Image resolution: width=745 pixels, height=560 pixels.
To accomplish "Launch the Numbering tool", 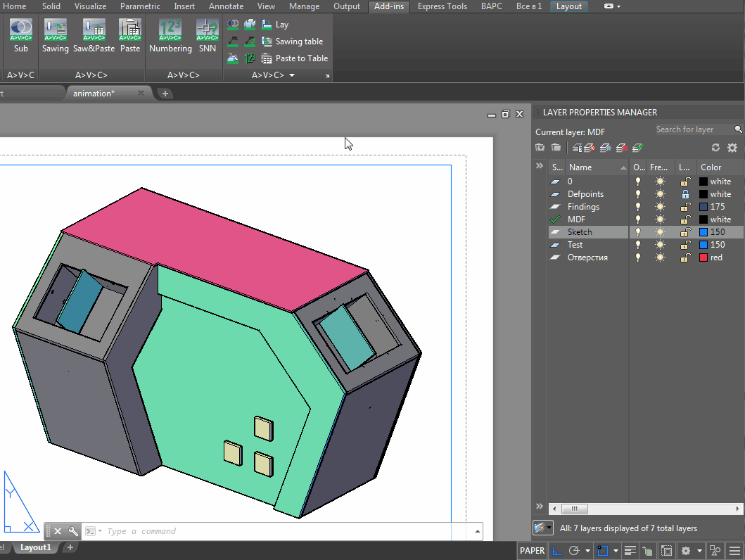I will pyautogui.click(x=170, y=31).
